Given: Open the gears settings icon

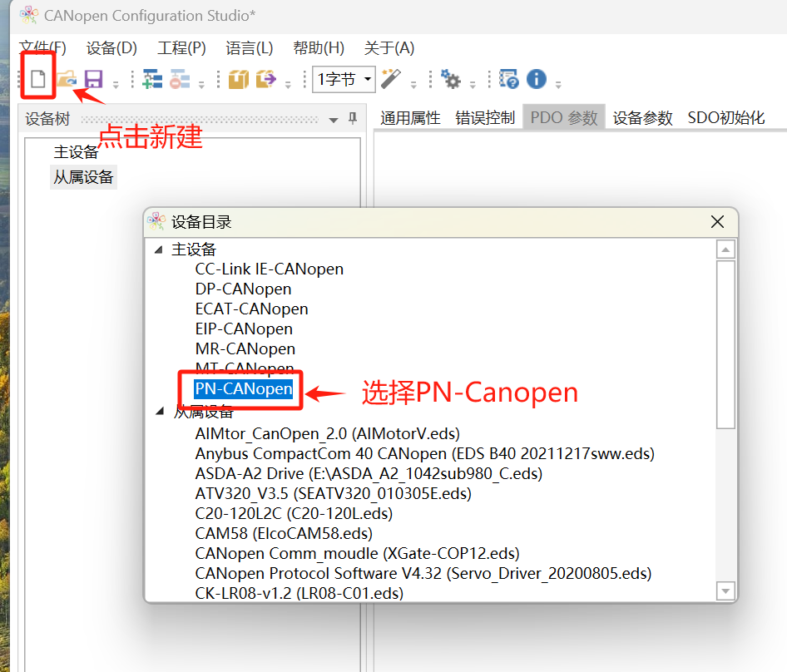Looking at the screenshot, I should click(451, 79).
